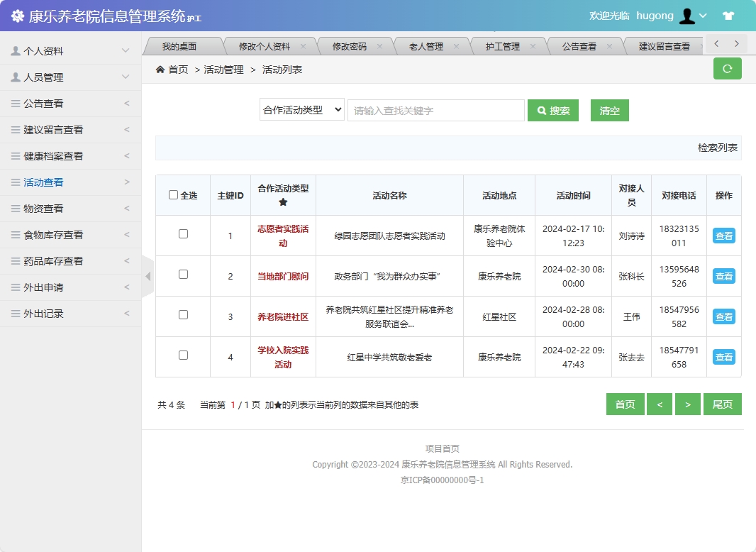Open the user avatar menu for hugong
The height and width of the screenshot is (552, 756).
point(686,15)
